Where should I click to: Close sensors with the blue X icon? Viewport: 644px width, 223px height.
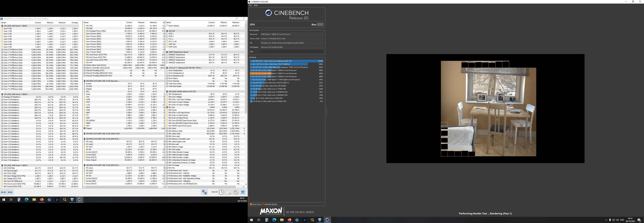[243, 192]
